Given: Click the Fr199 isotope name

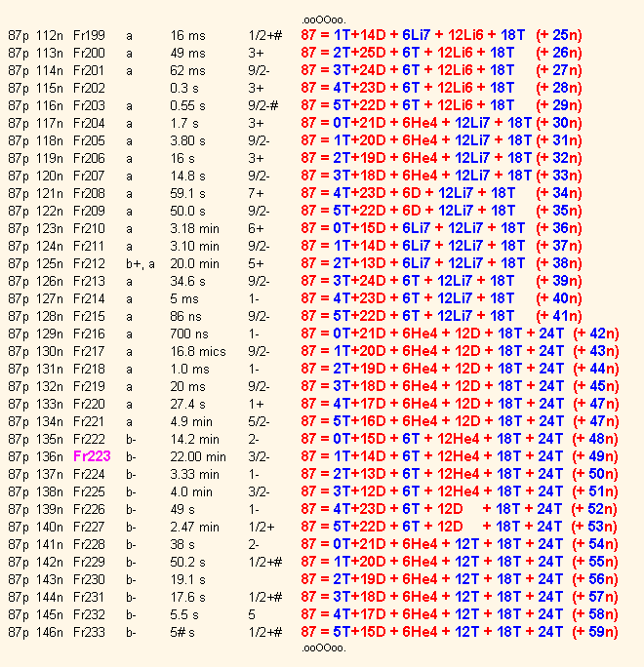Looking at the screenshot, I should coord(89,35).
